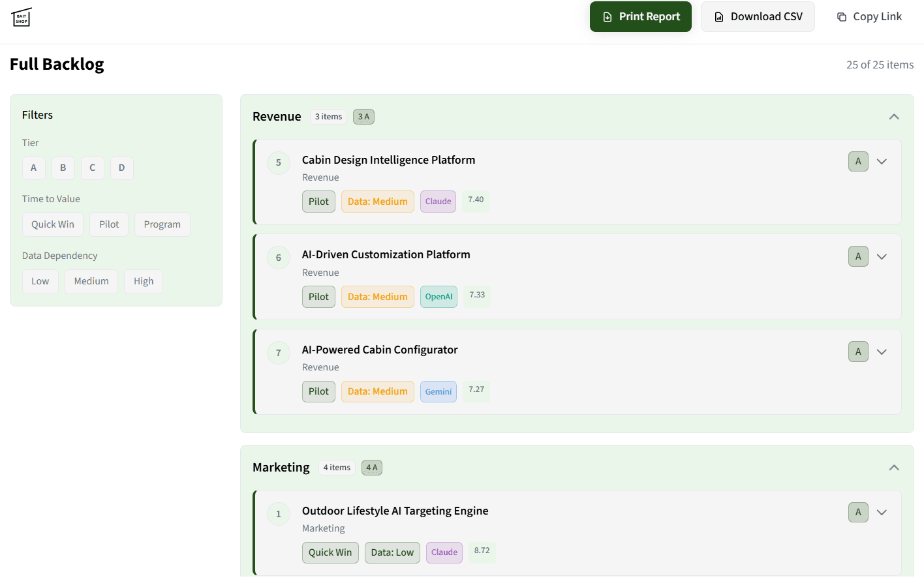Collapse the Revenue section

pyautogui.click(x=894, y=116)
